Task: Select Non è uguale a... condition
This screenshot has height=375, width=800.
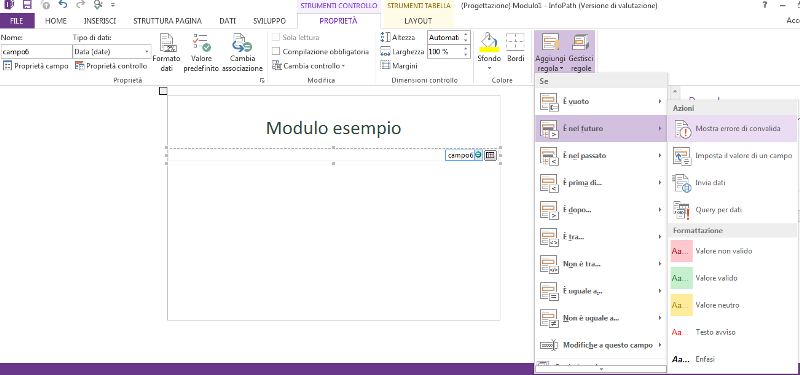Action: point(601,318)
